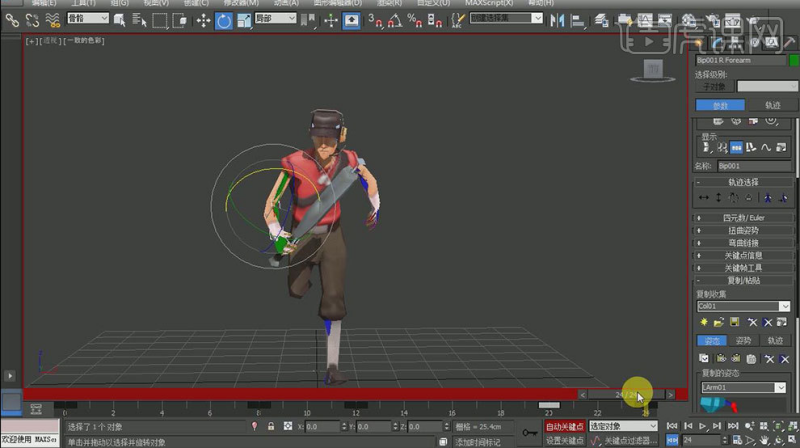
Task: Toggle keyboard shortcut override icon
Action: coord(352,20)
